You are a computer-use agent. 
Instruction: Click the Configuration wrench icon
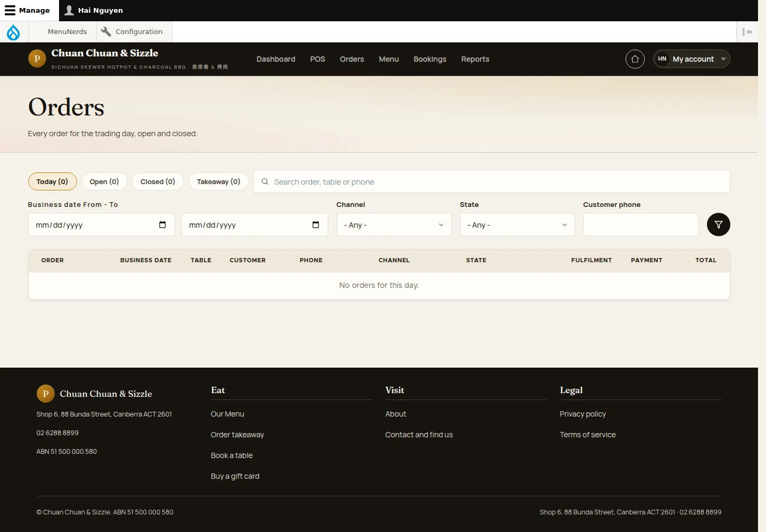pyautogui.click(x=106, y=31)
